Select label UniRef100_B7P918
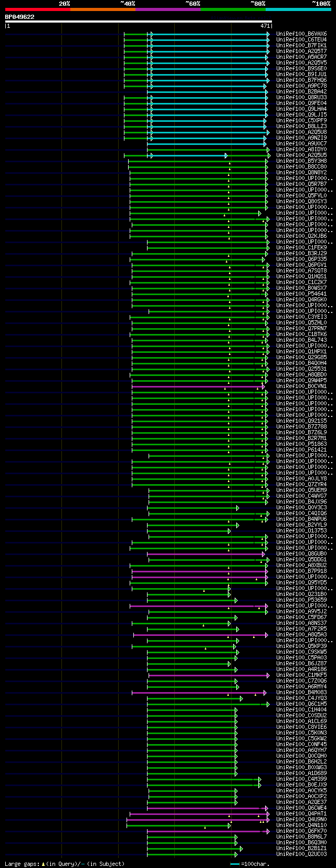 click(x=301, y=571)
